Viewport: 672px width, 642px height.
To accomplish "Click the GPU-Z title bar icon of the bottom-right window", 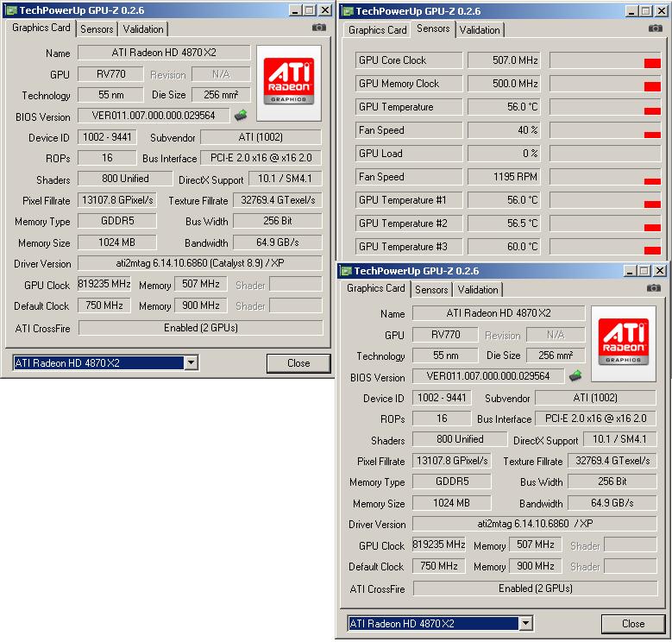I will point(346,271).
